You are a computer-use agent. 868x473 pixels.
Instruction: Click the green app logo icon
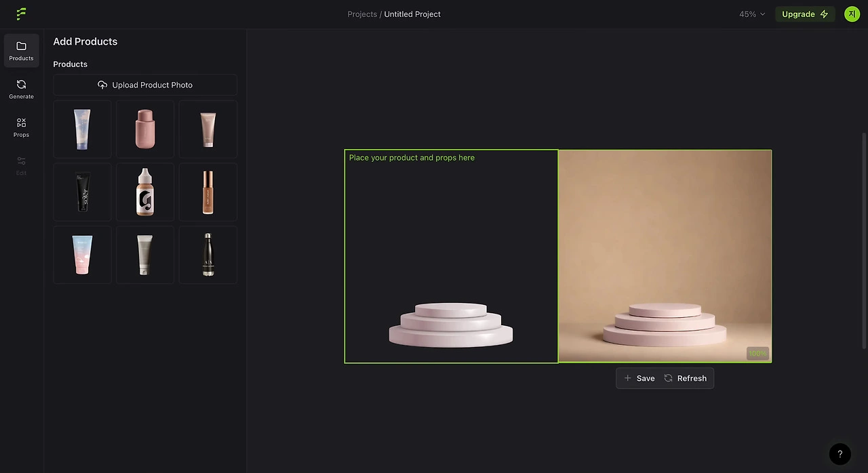(x=21, y=14)
